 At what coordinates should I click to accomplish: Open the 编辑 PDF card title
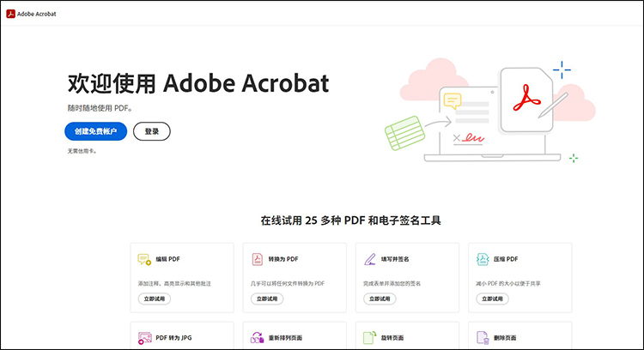(167, 259)
